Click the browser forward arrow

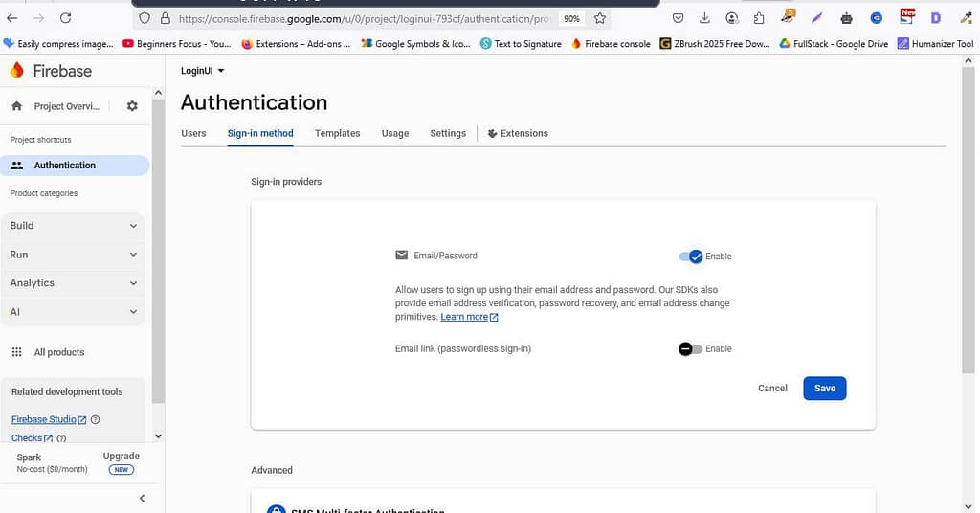(38, 18)
